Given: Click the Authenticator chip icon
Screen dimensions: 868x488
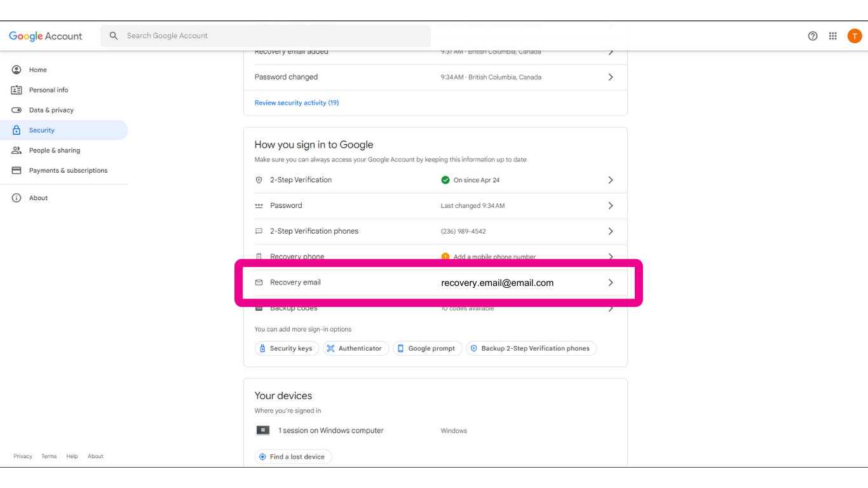Looking at the screenshot, I should (x=330, y=349).
